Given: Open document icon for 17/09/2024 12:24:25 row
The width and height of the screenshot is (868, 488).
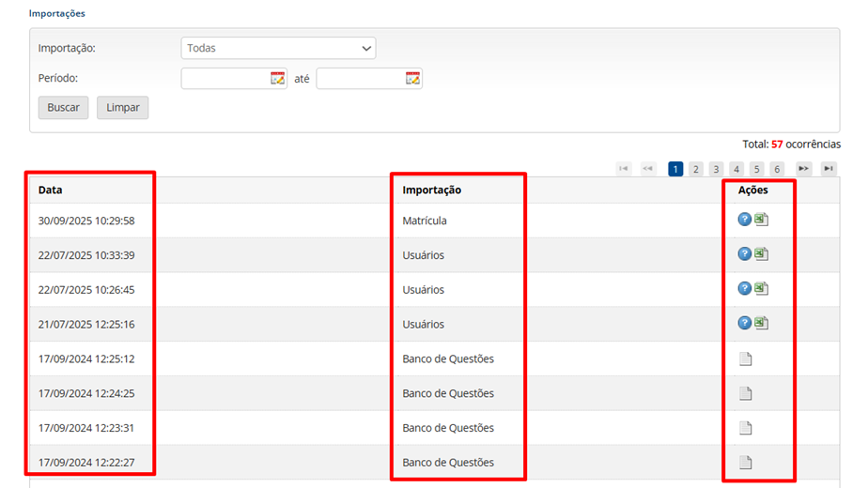Looking at the screenshot, I should point(746,393).
